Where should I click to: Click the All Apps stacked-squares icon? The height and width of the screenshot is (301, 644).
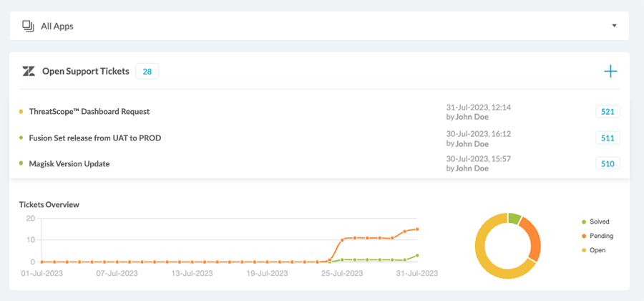click(29, 27)
